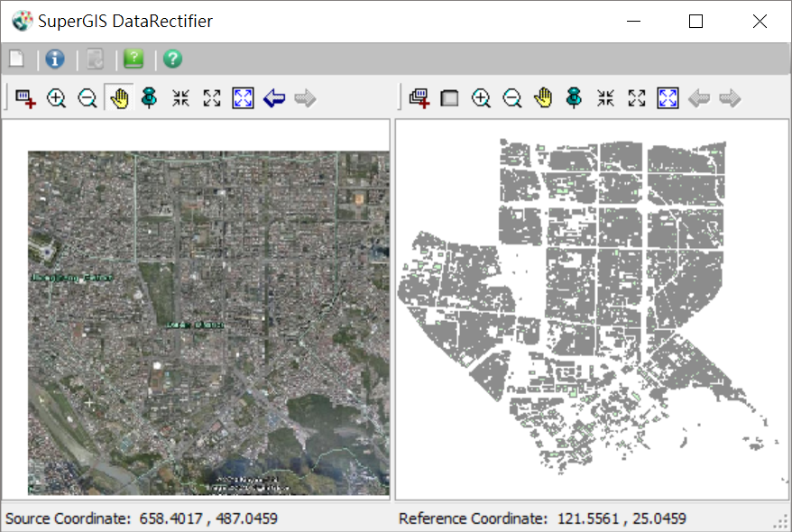Open the blue information icon
The image size is (792, 532).
tap(55, 60)
